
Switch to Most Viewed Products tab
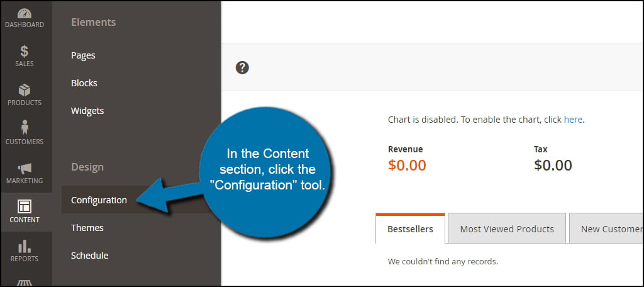[x=506, y=229]
